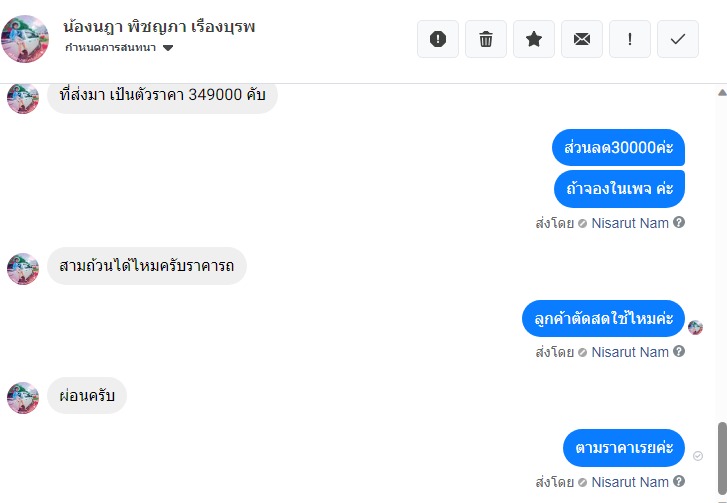
Task: Mark conversation as done with checkmark
Action: coord(677,39)
